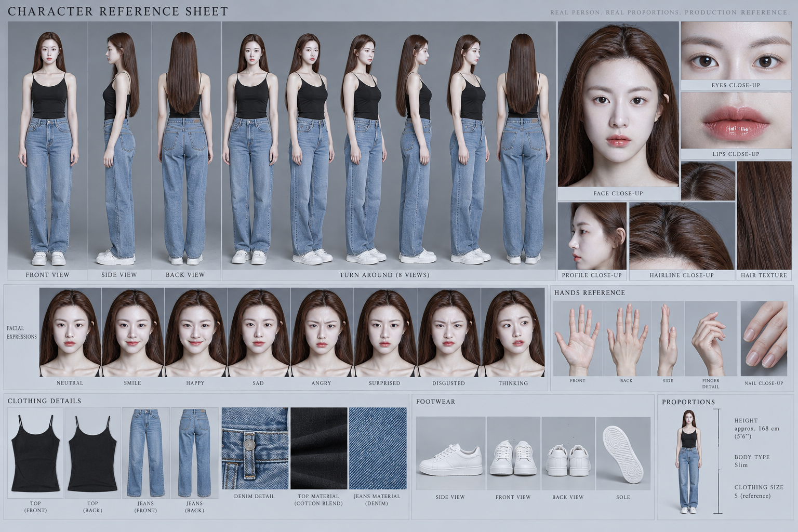The width and height of the screenshot is (798, 532).
Task: Pick the Finger Detail hand image
Action: coord(711,339)
